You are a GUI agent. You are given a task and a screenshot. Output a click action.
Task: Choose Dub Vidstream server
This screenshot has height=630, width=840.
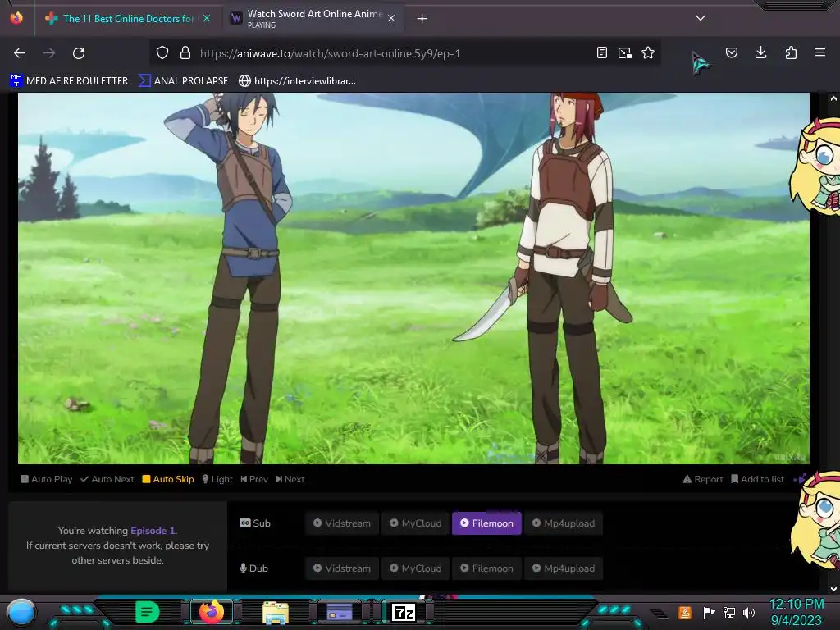point(342,568)
